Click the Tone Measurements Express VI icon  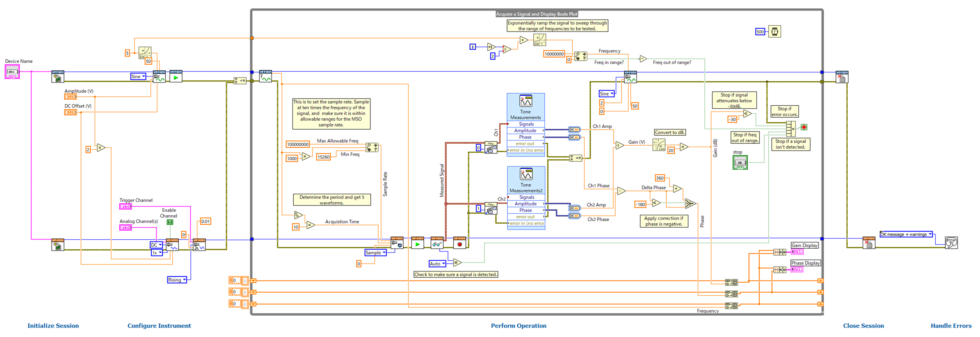point(525,101)
